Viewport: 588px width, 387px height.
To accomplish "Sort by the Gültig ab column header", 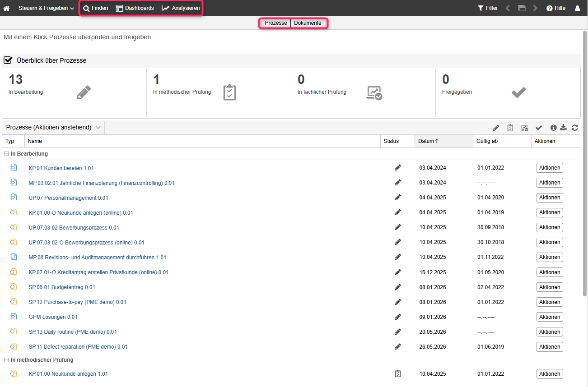I will [502, 141].
